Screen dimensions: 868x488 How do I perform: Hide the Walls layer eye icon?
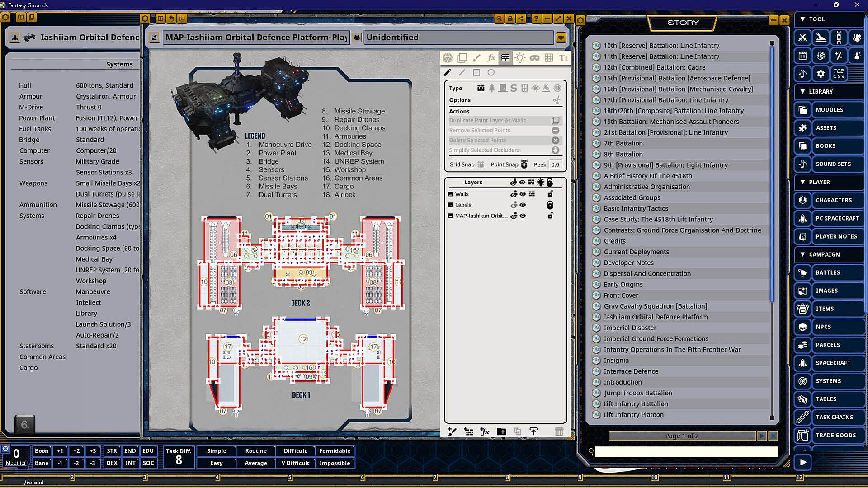[x=523, y=194]
